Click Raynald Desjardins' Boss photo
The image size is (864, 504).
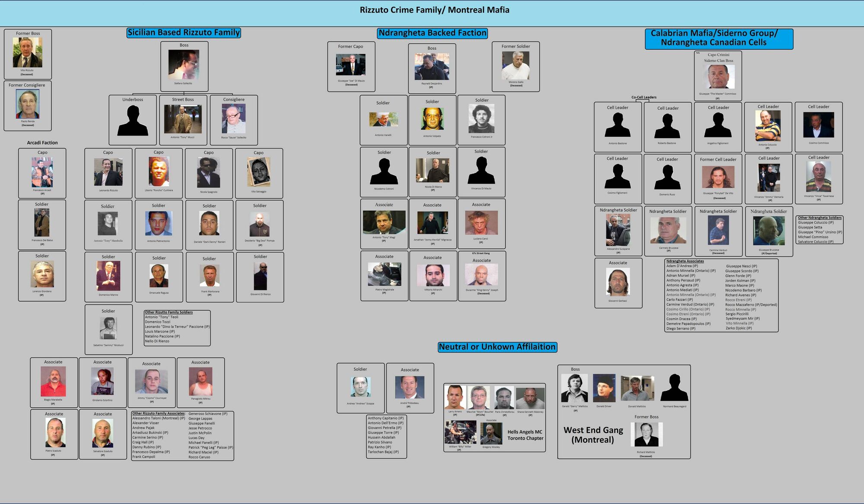coord(432,67)
